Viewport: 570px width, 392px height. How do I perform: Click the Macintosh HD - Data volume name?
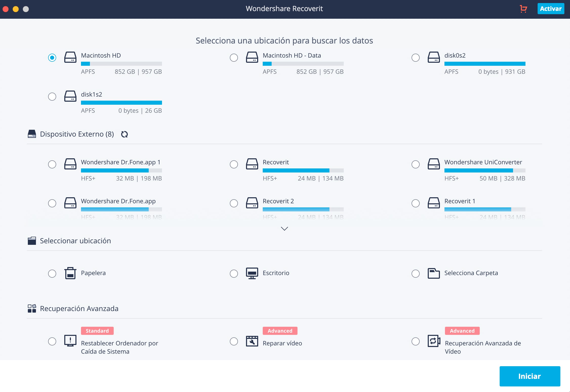pos(292,56)
